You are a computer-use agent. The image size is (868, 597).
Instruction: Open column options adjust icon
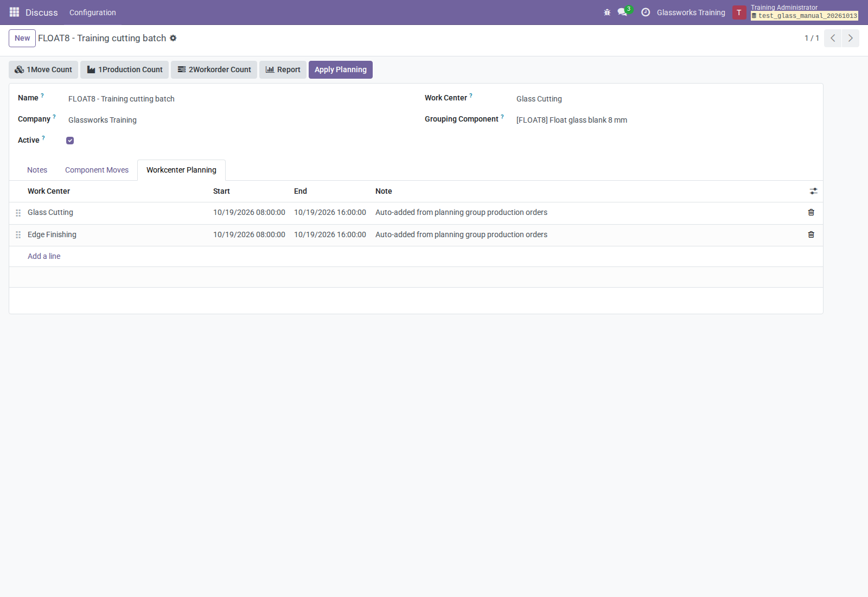pos(813,191)
